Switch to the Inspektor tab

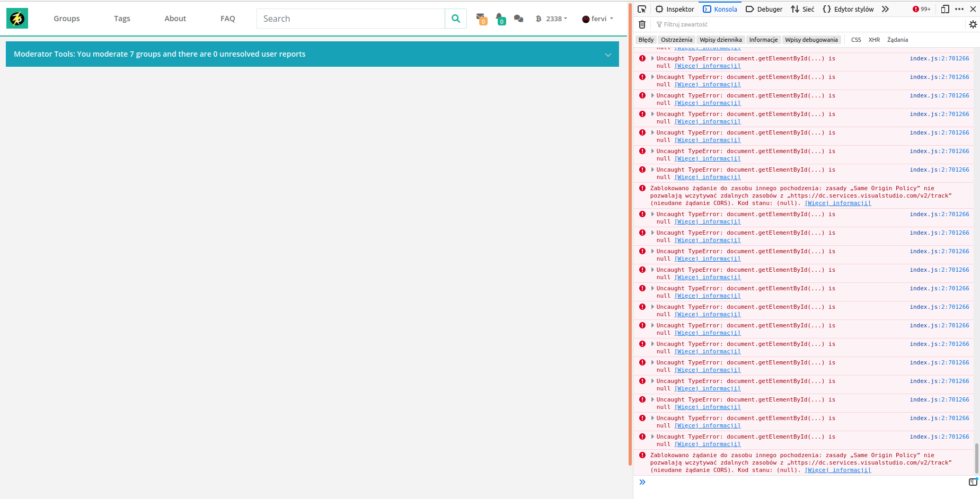pos(675,9)
